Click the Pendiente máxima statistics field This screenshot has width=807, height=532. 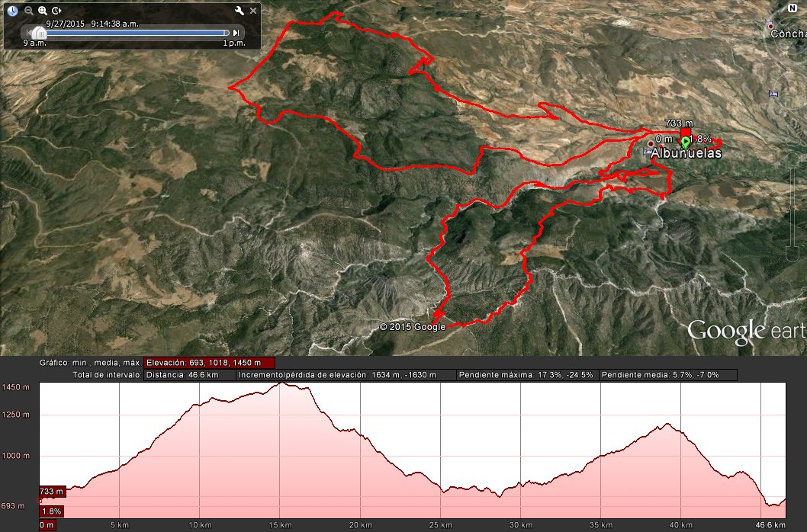[x=528, y=375]
